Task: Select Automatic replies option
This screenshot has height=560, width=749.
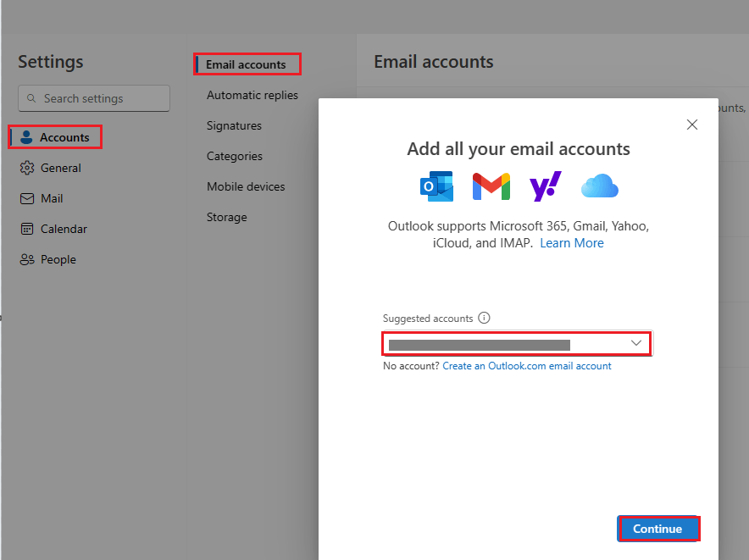Action: pos(252,95)
